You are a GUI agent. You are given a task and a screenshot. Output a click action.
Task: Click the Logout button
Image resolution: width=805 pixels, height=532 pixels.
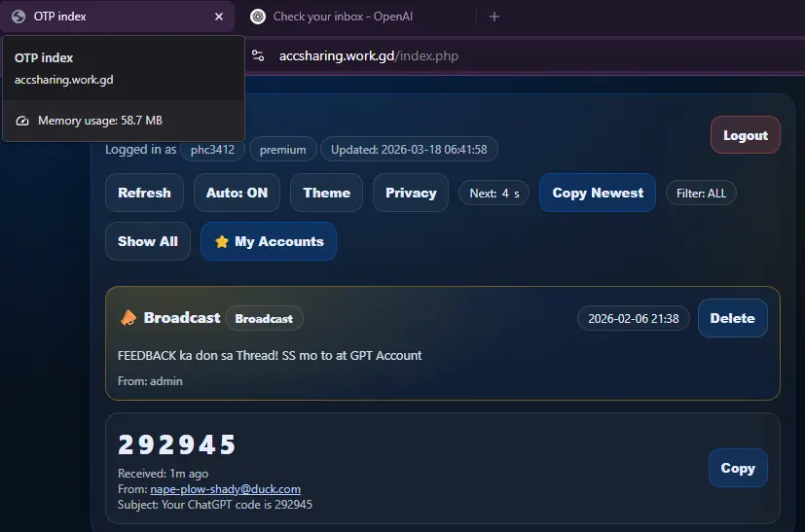point(746,135)
